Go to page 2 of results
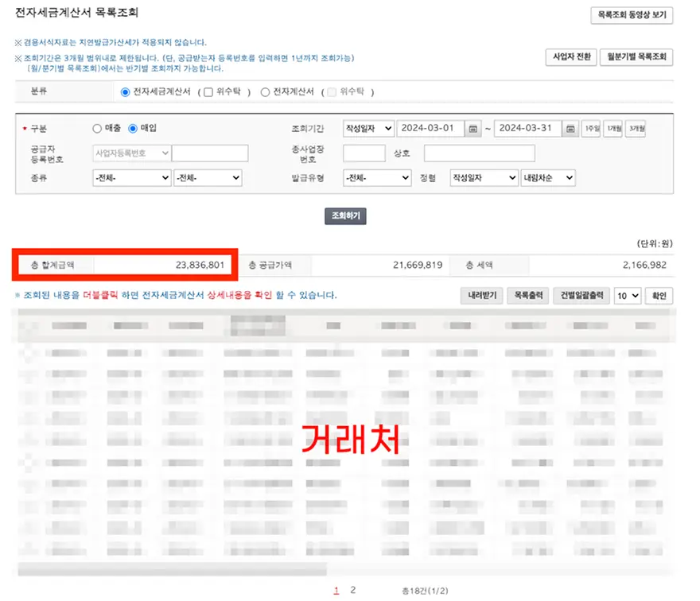 353,591
